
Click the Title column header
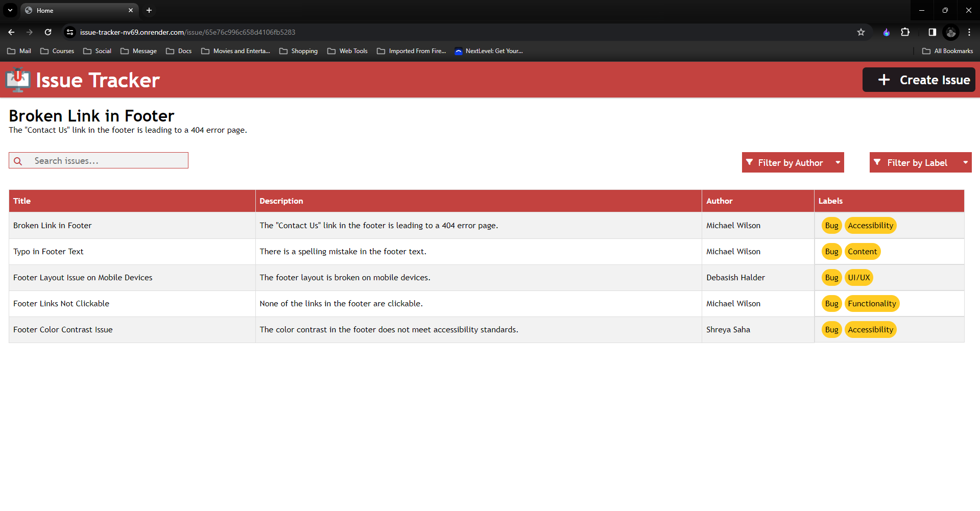(x=132, y=201)
